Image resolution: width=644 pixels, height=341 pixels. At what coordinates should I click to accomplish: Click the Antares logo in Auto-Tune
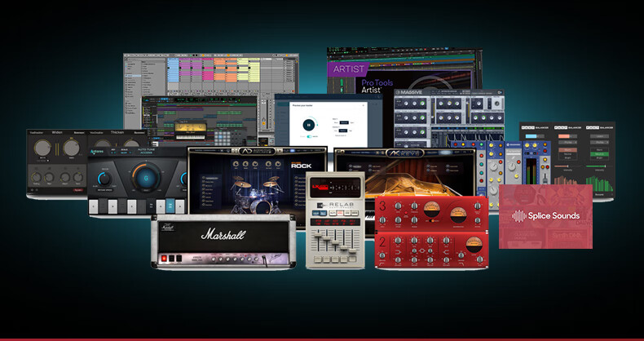coord(98,152)
